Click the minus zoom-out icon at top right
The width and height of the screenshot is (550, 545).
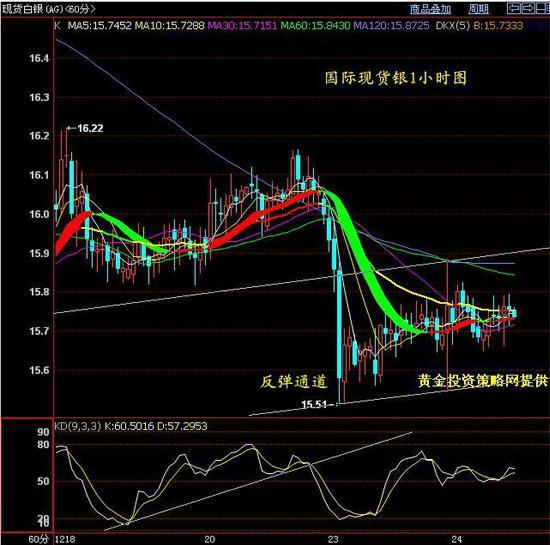click(x=542, y=8)
